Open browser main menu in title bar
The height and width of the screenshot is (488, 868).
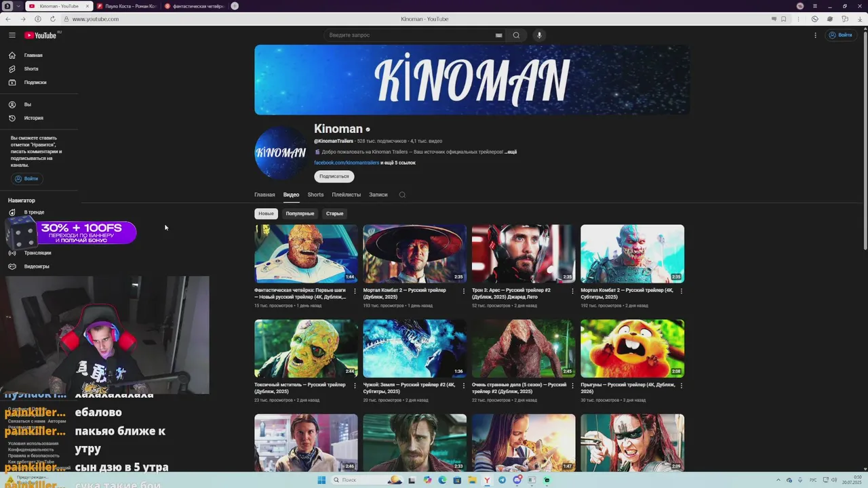coord(816,6)
